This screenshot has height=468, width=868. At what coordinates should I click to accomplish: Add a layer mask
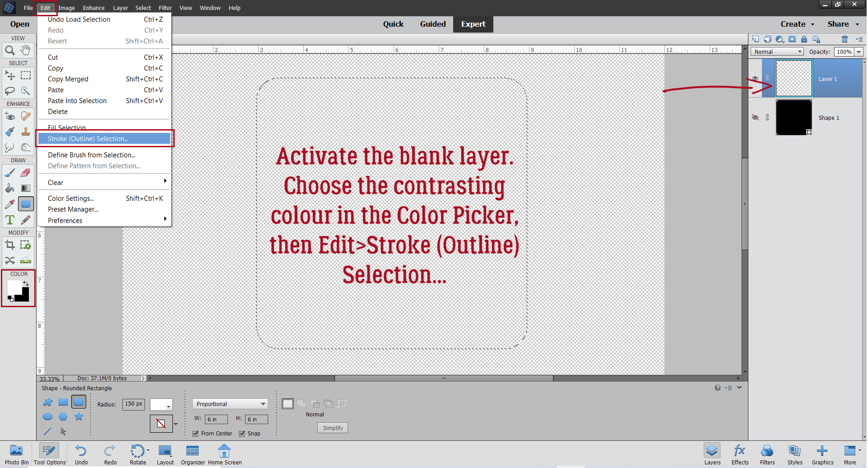click(792, 39)
